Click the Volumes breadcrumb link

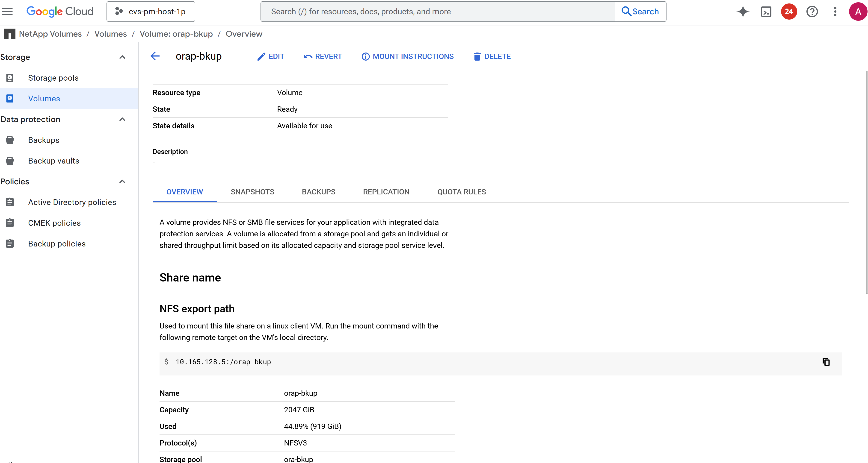point(110,34)
